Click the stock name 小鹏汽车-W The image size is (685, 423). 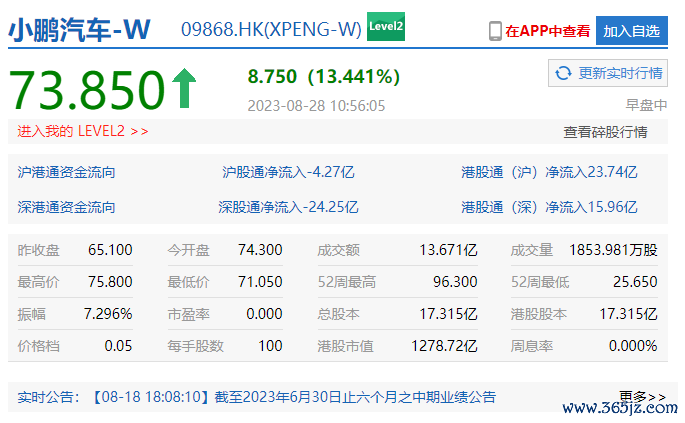80,30
